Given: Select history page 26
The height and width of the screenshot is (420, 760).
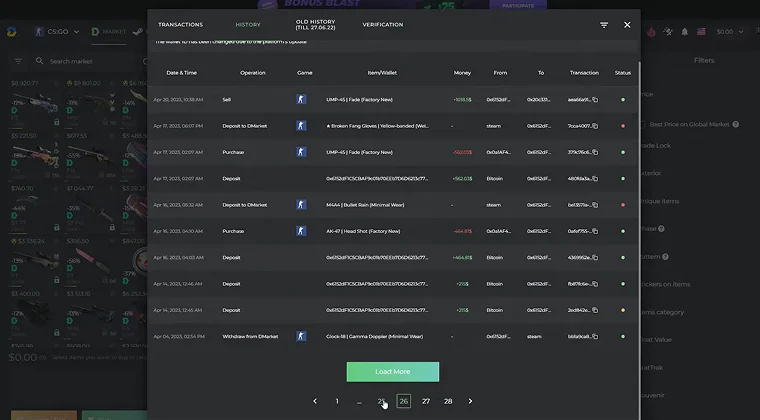Looking at the screenshot, I should (403, 401).
